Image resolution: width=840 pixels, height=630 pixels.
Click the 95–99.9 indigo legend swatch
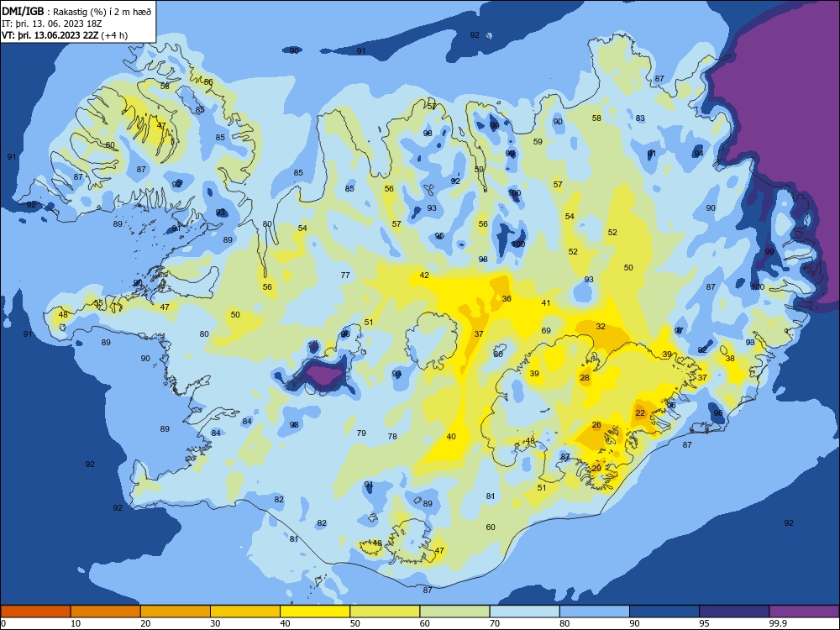tap(734, 612)
